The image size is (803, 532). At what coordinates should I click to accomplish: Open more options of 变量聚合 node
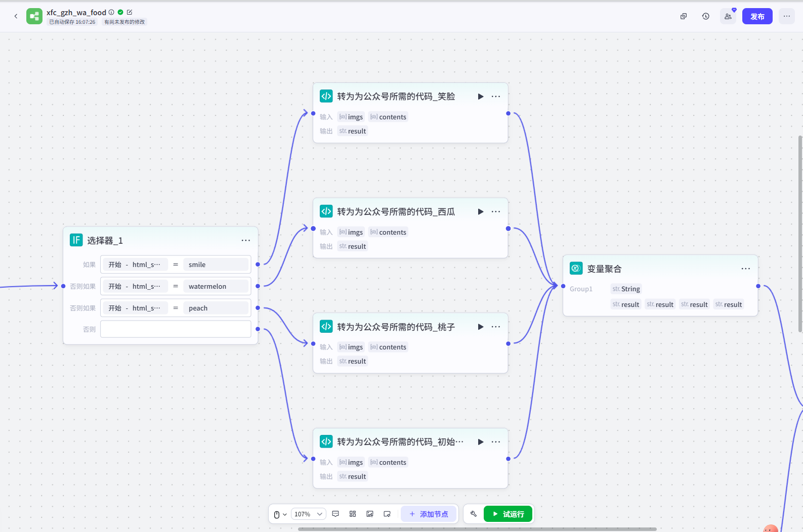(x=746, y=269)
